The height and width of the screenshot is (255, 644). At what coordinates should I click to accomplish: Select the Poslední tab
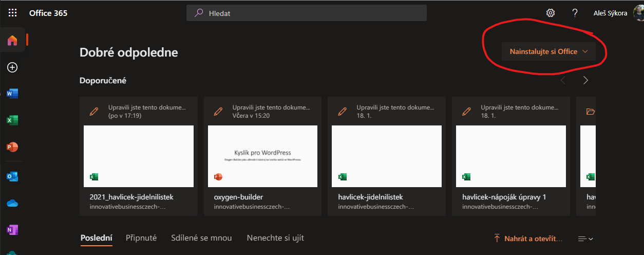97,238
